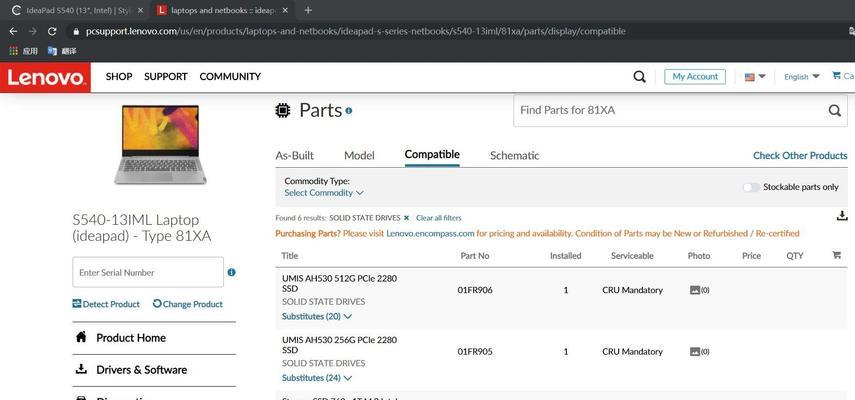Click Detect Product link
This screenshot has width=855, height=400.
click(106, 304)
